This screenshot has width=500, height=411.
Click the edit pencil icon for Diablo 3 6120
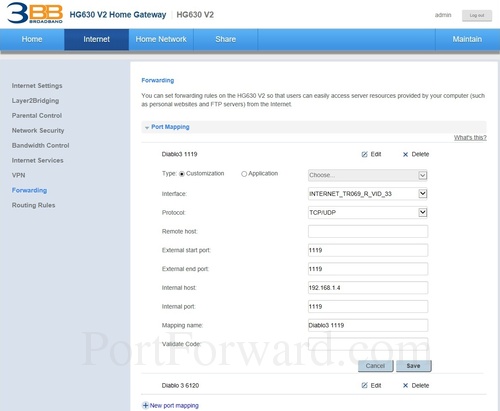click(364, 385)
